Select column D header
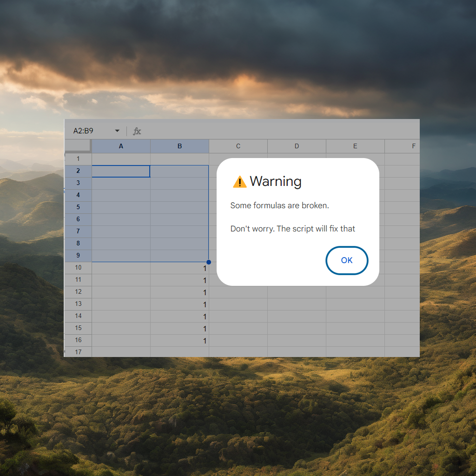Image resolution: width=476 pixels, height=476 pixels. click(x=297, y=146)
